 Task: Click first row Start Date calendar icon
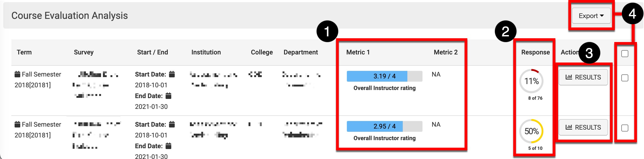point(172,74)
